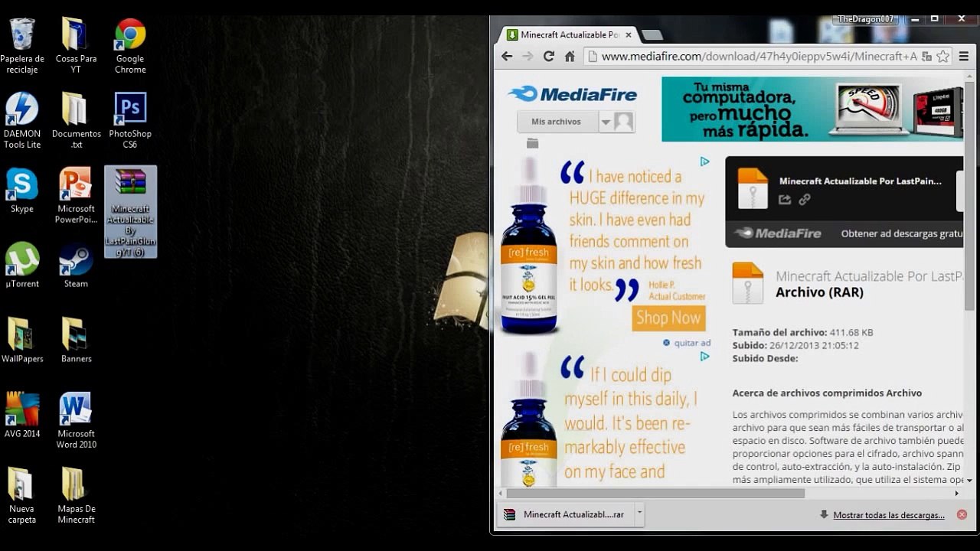Go back in Chrome browser
Screen dimensions: 980x551
point(507,56)
